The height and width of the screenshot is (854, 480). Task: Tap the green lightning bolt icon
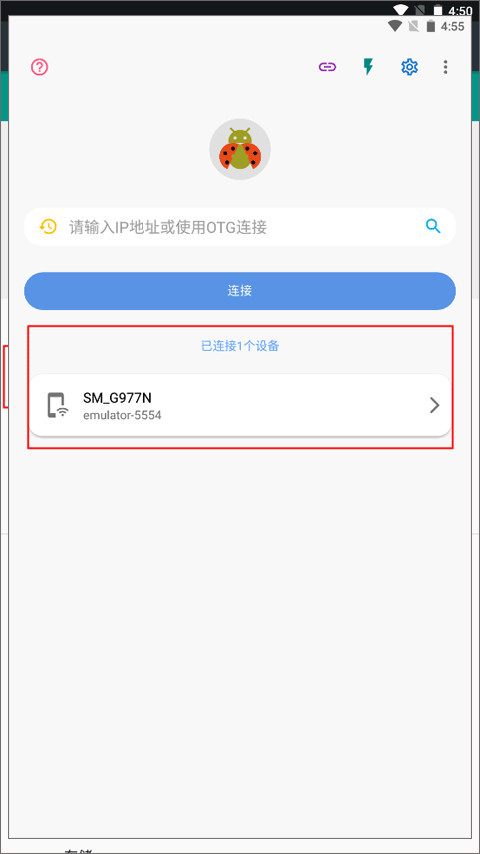369,67
